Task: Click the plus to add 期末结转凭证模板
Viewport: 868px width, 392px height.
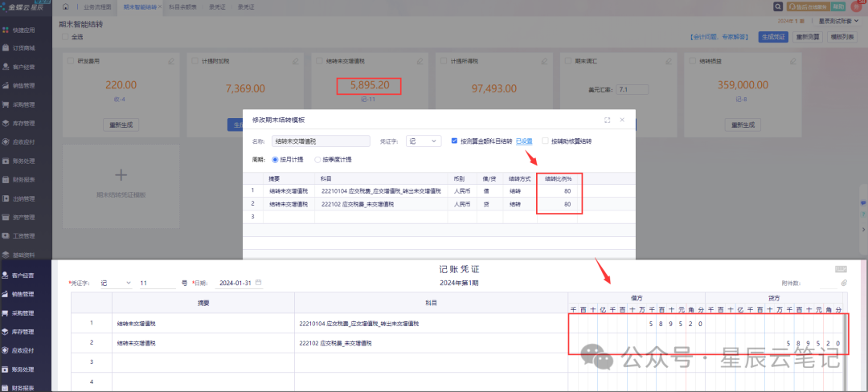Action: pyautogui.click(x=121, y=175)
